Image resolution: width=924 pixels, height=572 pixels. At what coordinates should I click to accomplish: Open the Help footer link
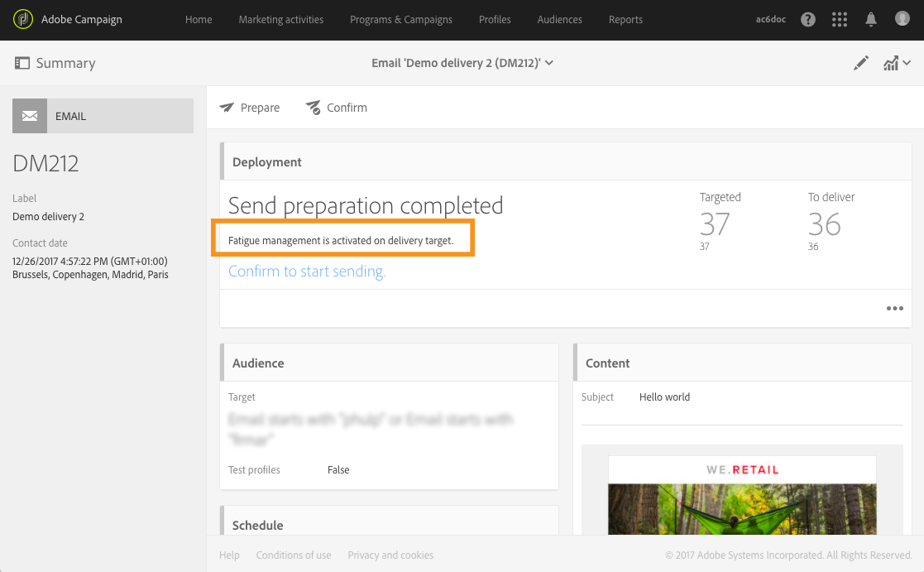[229, 555]
